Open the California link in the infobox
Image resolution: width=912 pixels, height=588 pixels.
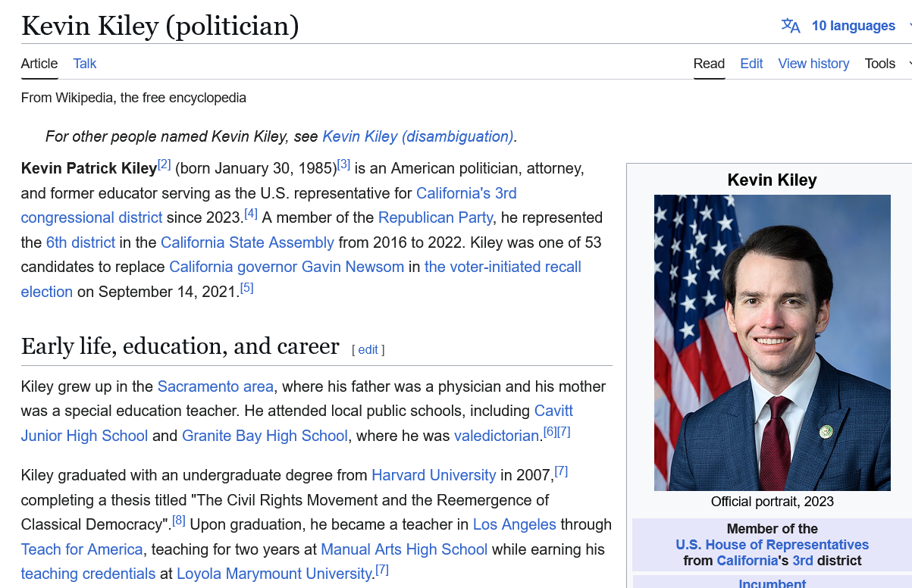click(748, 561)
